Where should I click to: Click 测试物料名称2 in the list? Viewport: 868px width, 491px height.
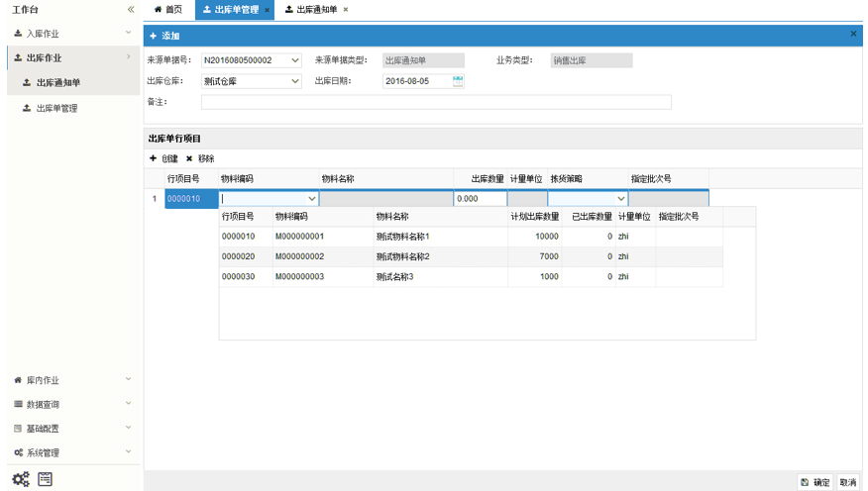[x=402, y=256]
